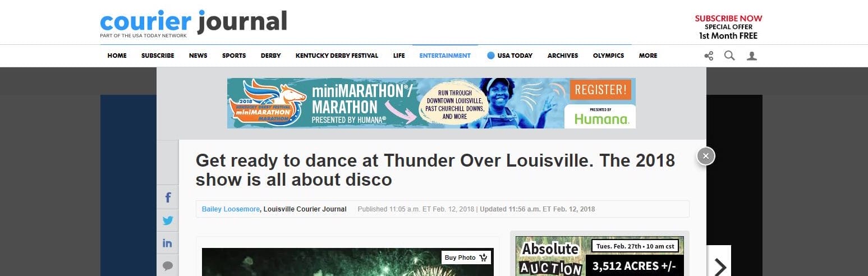This screenshot has width=868, height=276.
Task: Open the USA Today menu item
Action: [509, 56]
